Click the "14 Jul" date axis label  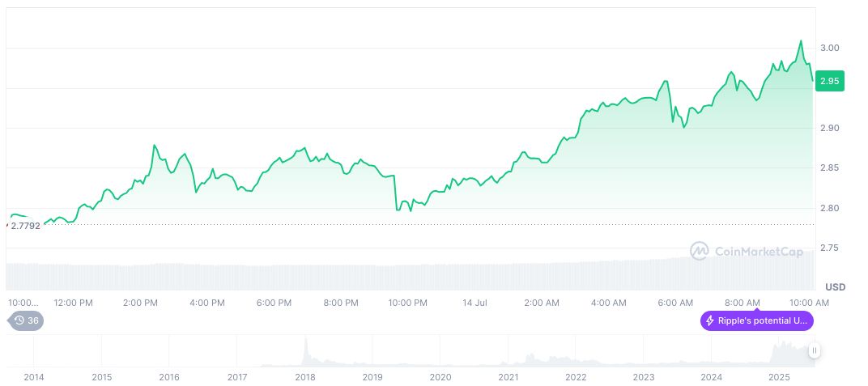(x=474, y=303)
